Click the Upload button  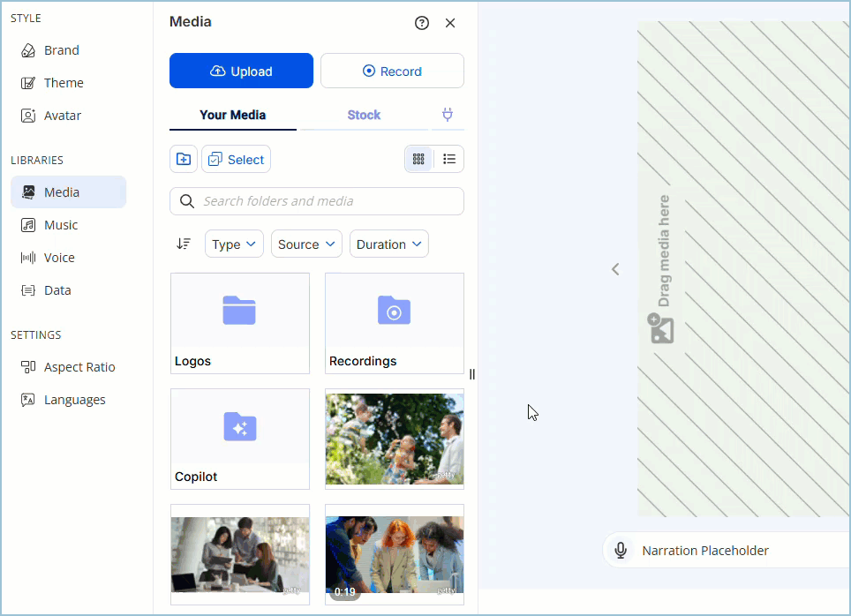tap(241, 71)
